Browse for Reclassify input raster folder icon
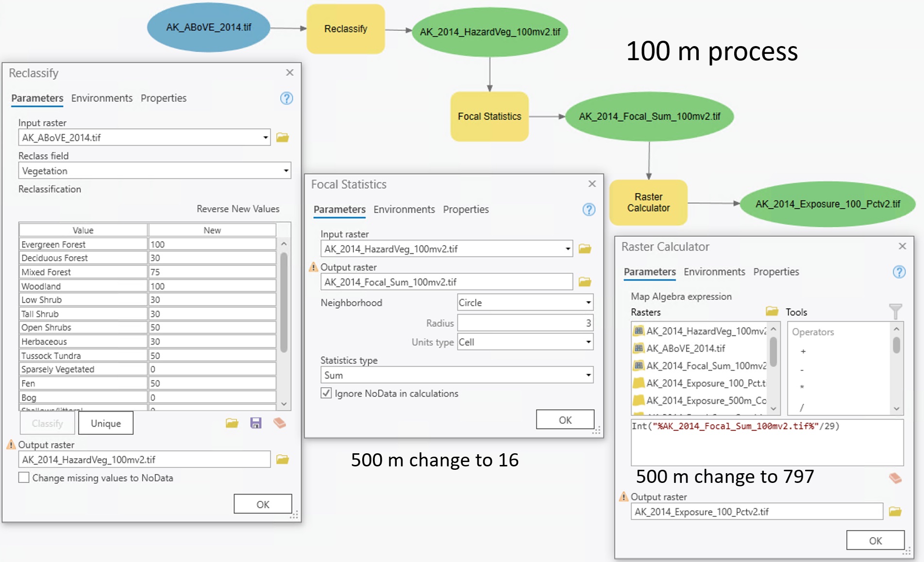The width and height of the screenshot is (924, 562). point(283,138)
